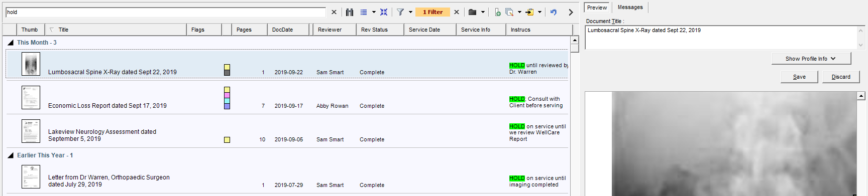Click the collapse all groups icon

coord(384,12)
